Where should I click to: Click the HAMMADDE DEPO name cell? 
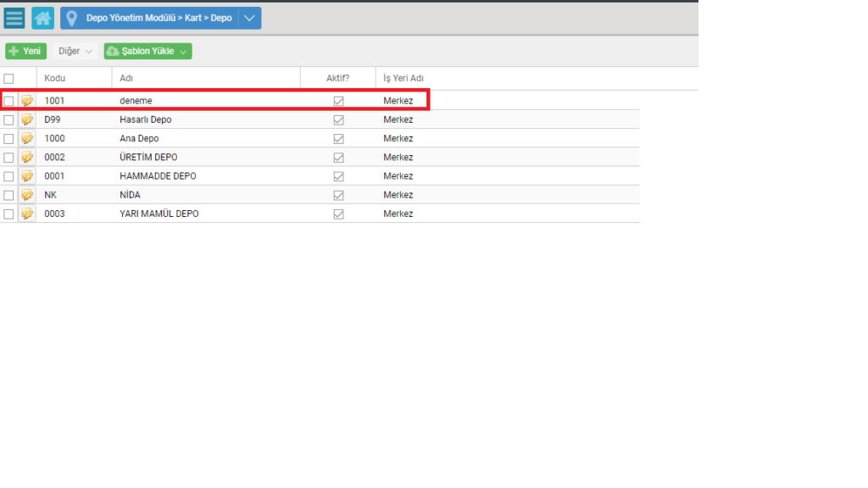pos(158,176)
